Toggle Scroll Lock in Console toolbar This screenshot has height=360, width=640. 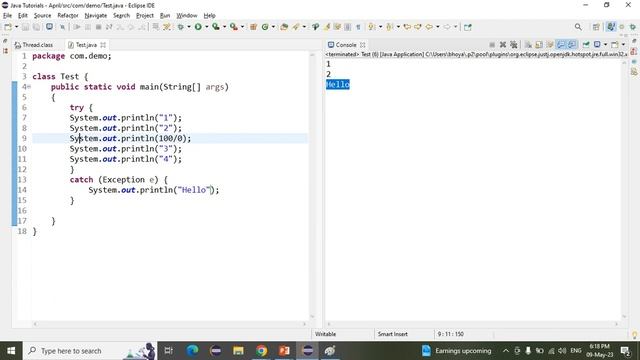coord(539,45)
